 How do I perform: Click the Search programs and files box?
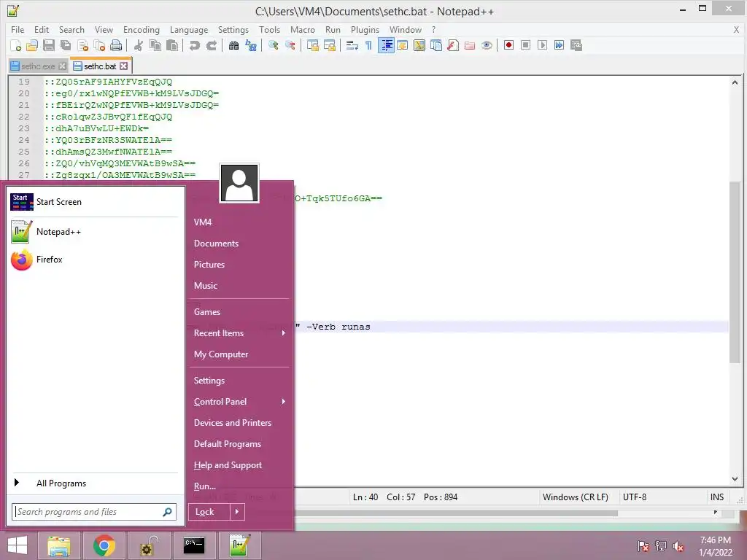(x=94, y=512)
